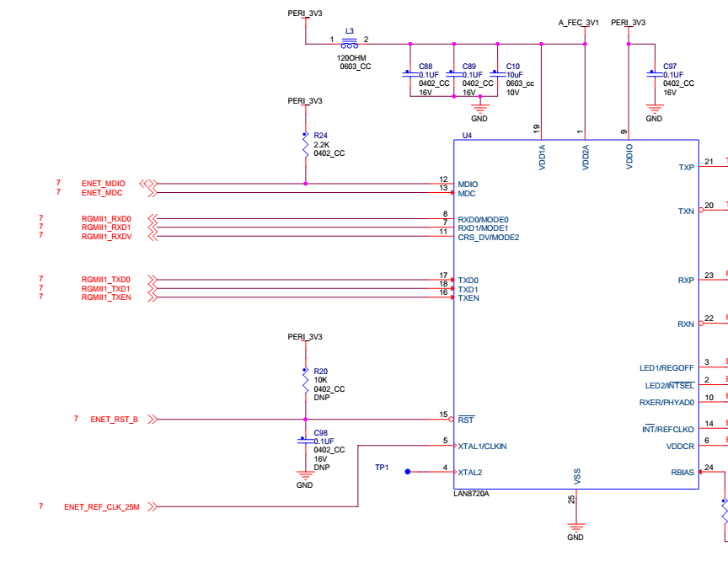728x578 pixels.
Task: Select the RBIAS pin 24 label
Action: [682, 473]
